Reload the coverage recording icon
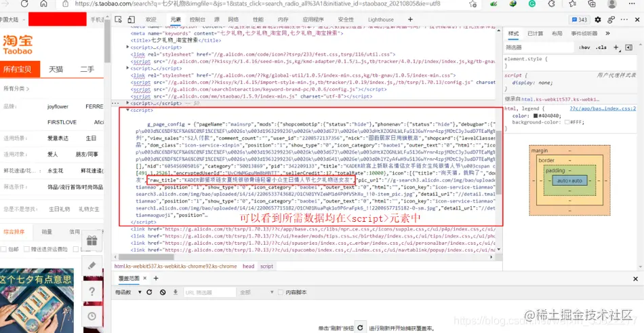This screenshot has height=333, width=644. 150,292
